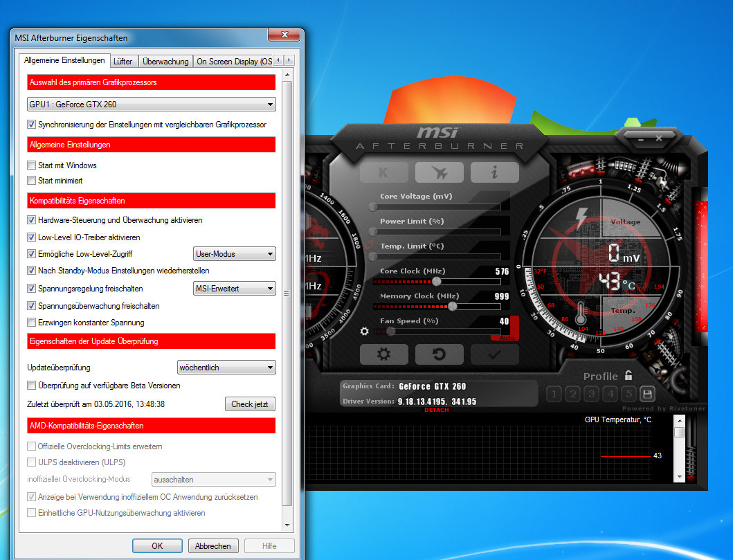
Task: Enable Start minimiert
Action: pos(31,181)
